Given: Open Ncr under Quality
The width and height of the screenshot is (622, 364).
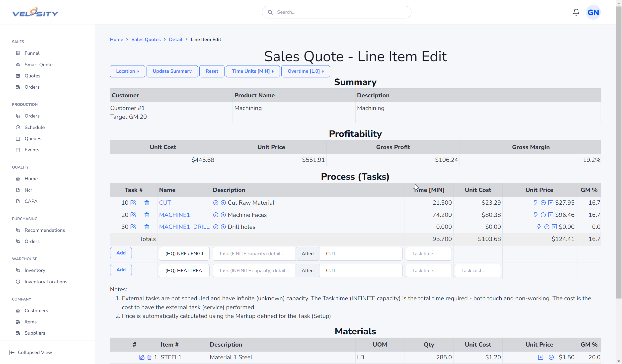Looking at the screenshot, I should (28, 190).
